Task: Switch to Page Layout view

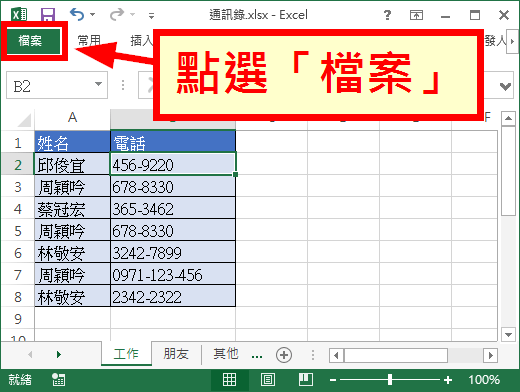Action: [x=268, y=380]
